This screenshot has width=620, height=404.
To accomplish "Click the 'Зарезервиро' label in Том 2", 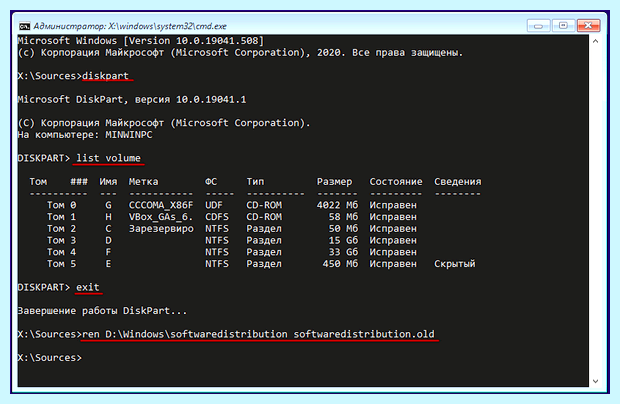I will click(x=161, y=229).
